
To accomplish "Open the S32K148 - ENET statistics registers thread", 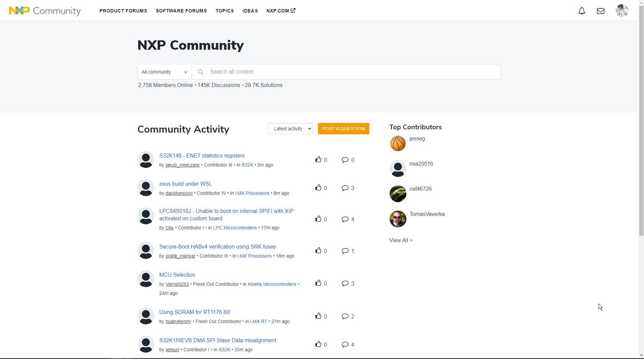I will 202,155.
